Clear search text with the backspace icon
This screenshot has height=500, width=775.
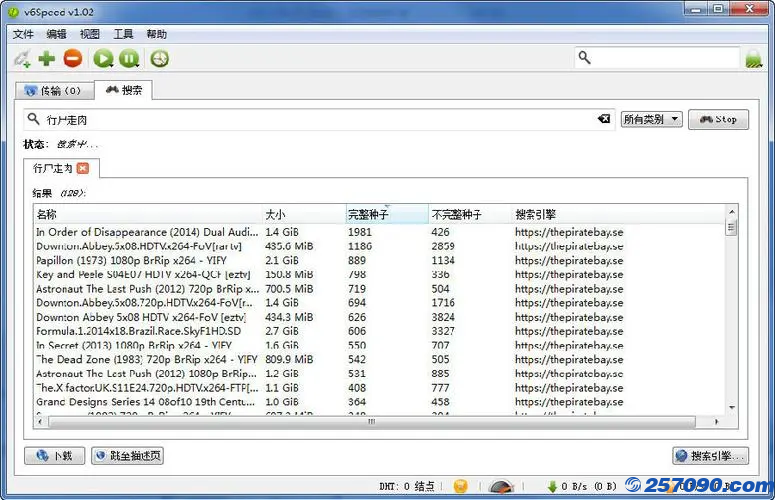click(603, 119)
